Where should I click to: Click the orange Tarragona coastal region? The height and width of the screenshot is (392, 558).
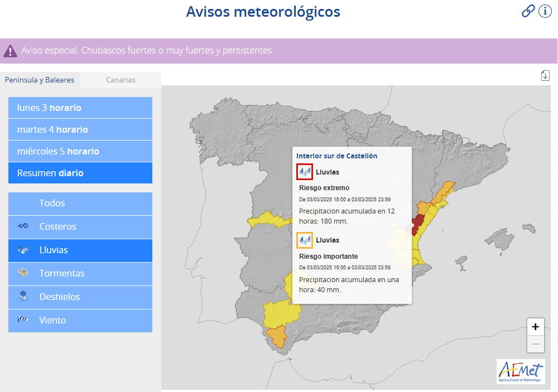443,191
